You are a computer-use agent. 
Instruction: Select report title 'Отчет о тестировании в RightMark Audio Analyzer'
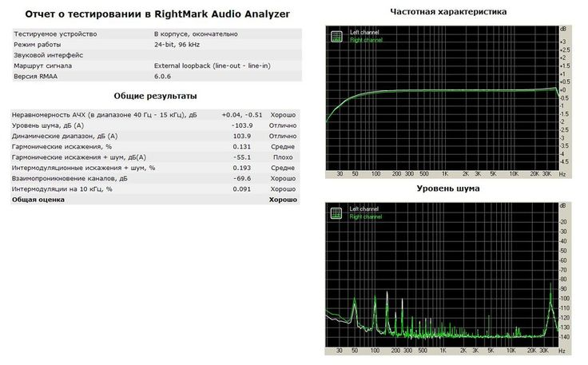point(157,14)
